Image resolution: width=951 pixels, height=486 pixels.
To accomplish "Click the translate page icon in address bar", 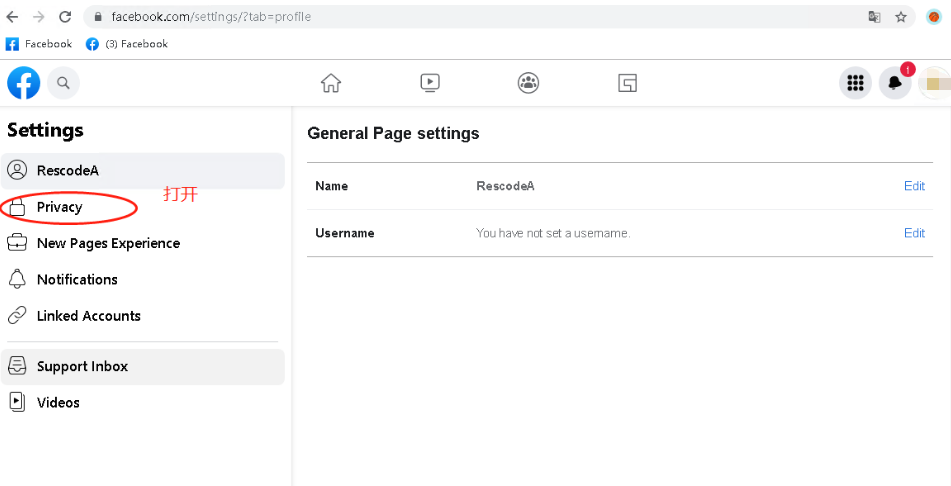I will pyautogui.click(x=875, y=17).
